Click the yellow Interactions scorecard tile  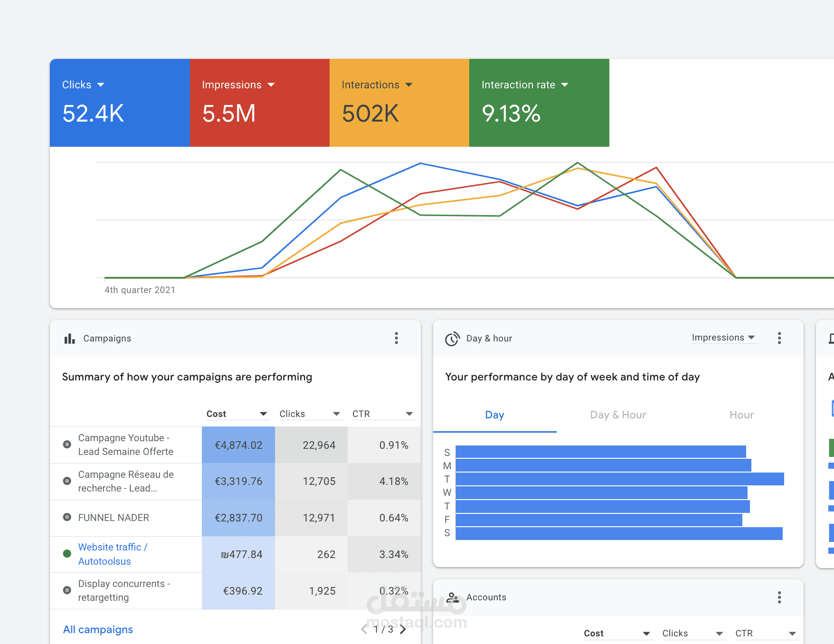point(399,103)
